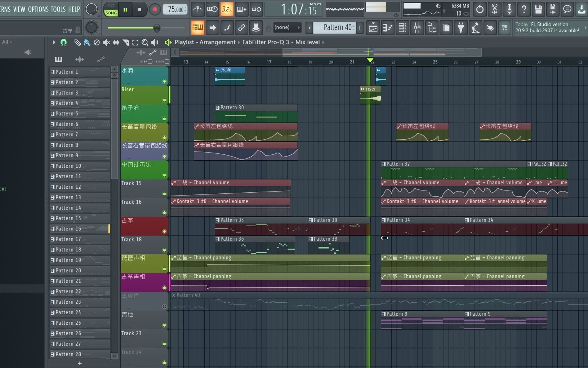Open Pattern 40 selector dropdown arrow
The width and height of the screenshot is (588, 368).
(309, 27)
